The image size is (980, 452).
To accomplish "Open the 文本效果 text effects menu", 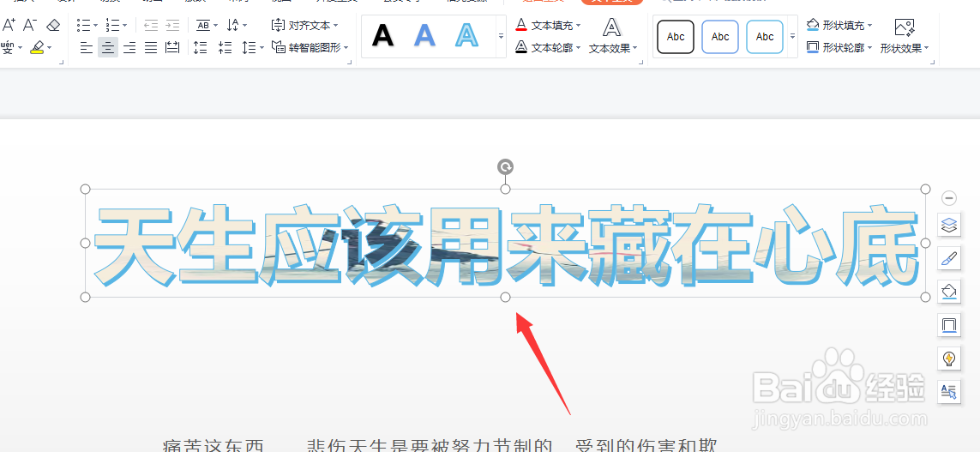I will [613, 36].
